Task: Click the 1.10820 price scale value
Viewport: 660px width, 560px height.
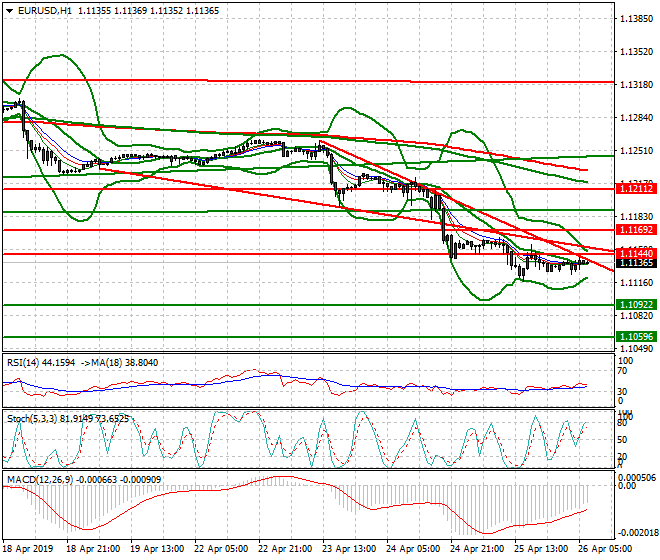Action: coord(636,315)
